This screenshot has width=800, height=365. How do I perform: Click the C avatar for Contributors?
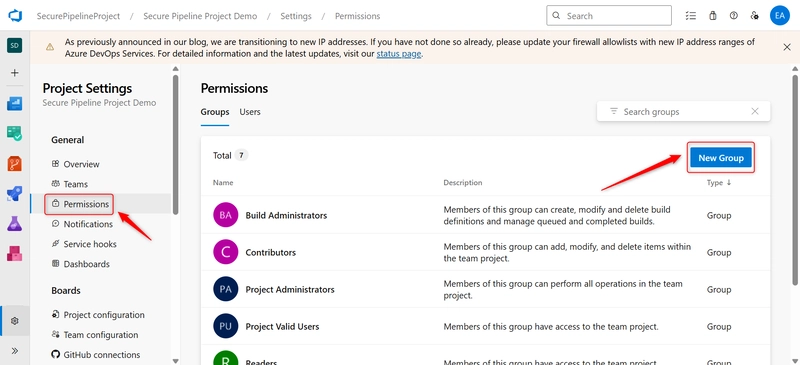click(x=226, y=252)
